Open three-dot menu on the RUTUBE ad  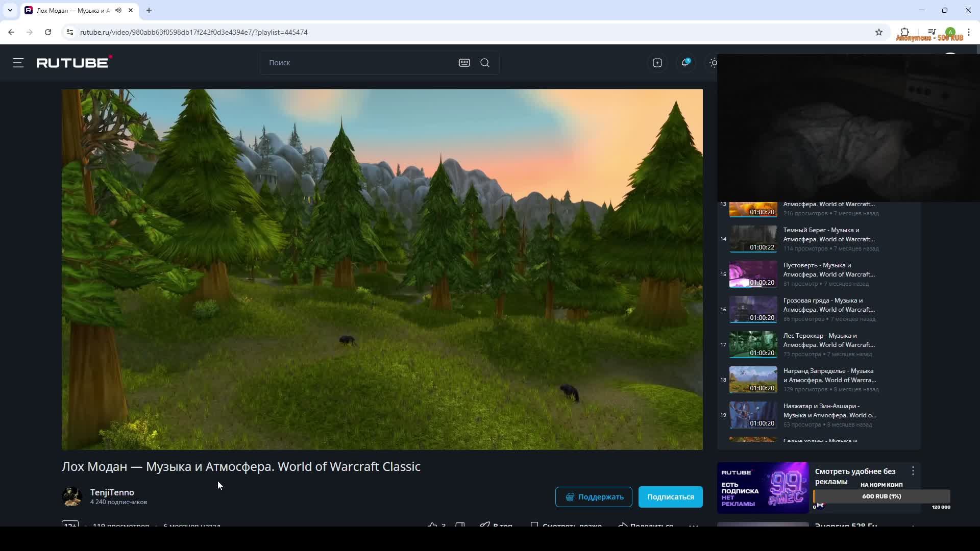[913, 471]
